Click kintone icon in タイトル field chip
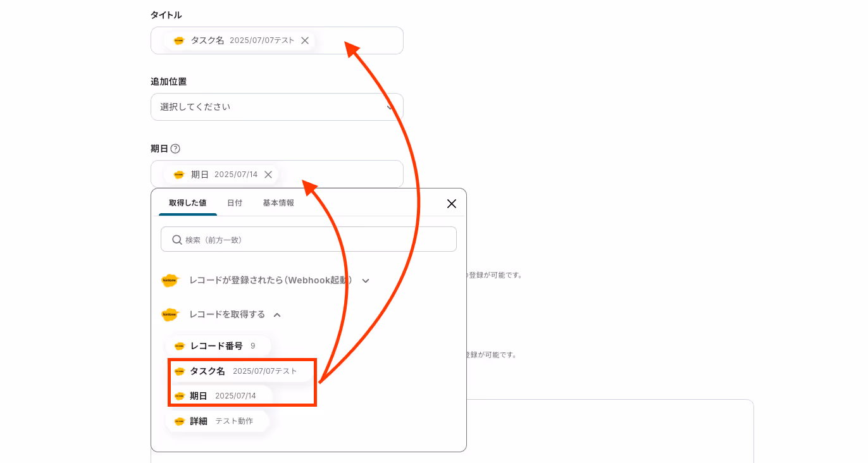Image resolution: width=868 pixels, height=463 pixels. click(179, 40)
